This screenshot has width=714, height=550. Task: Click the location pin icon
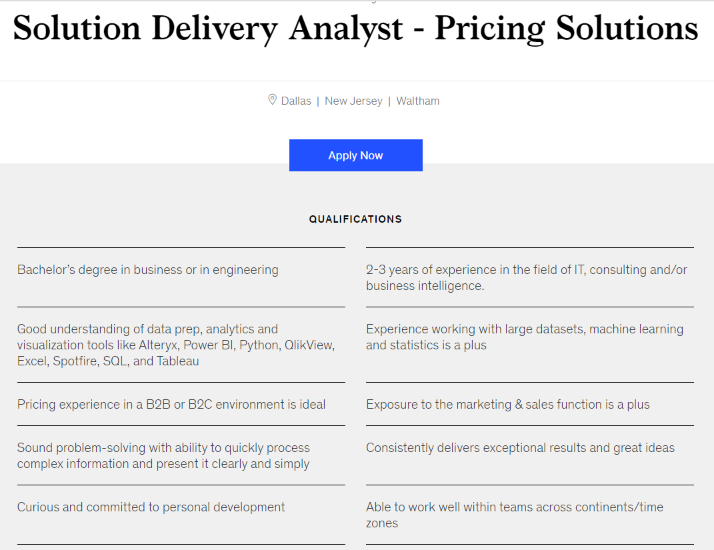pos(272,100)
